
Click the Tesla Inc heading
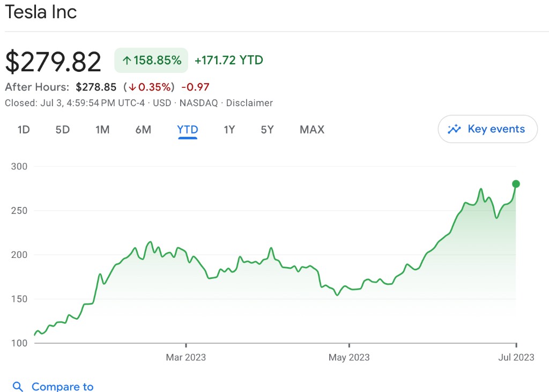(x=41, y=12)
